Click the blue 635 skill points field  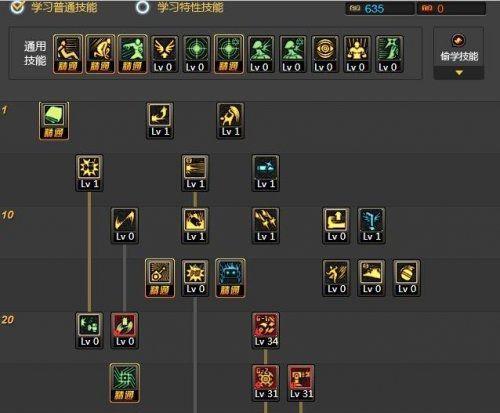[380, 9]
